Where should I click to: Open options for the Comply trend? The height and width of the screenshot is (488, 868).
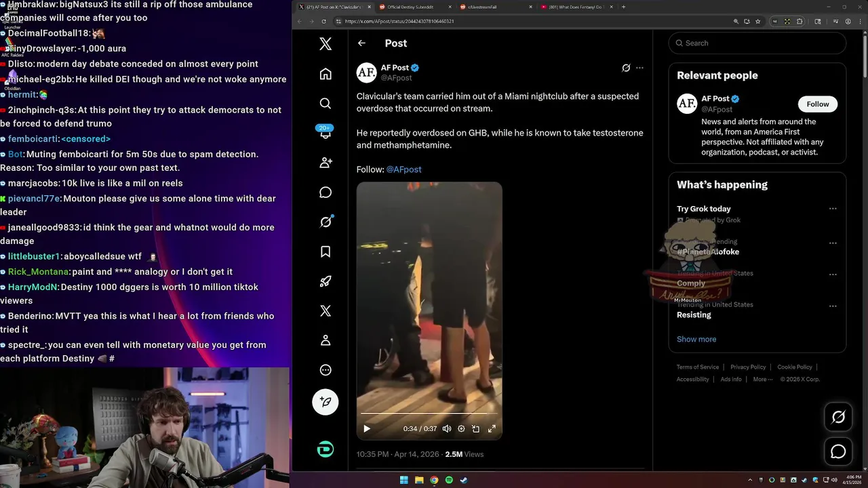(x=833, y=274)
